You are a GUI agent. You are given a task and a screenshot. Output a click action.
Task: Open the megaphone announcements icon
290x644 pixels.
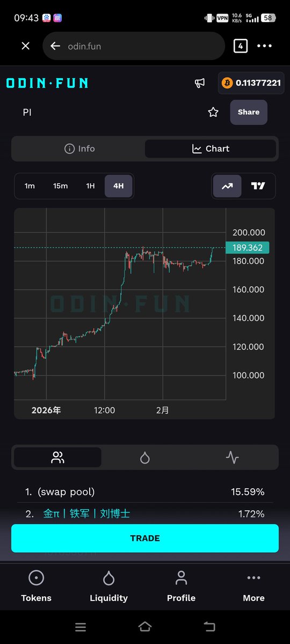click(200, 83)
